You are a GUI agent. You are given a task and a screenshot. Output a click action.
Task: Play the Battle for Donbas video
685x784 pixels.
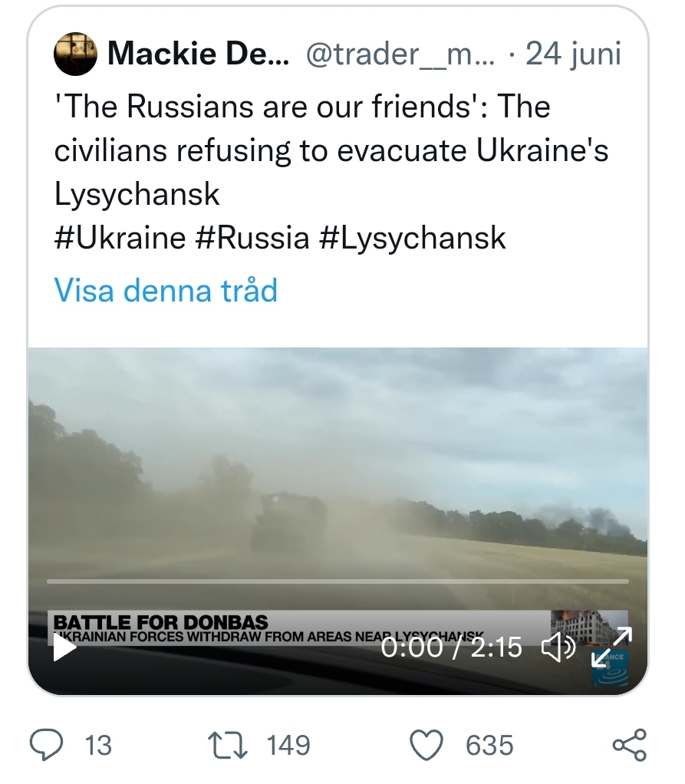64,648
